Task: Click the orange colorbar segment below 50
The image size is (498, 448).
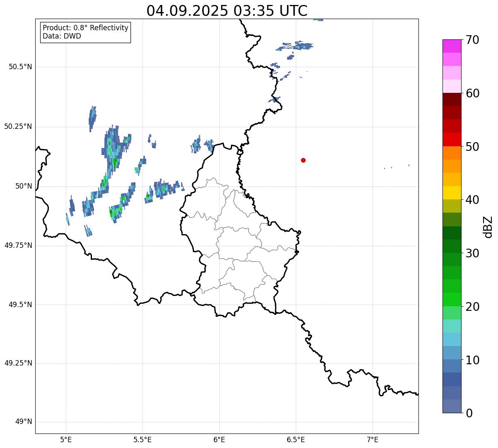Action: click(452, 153)
